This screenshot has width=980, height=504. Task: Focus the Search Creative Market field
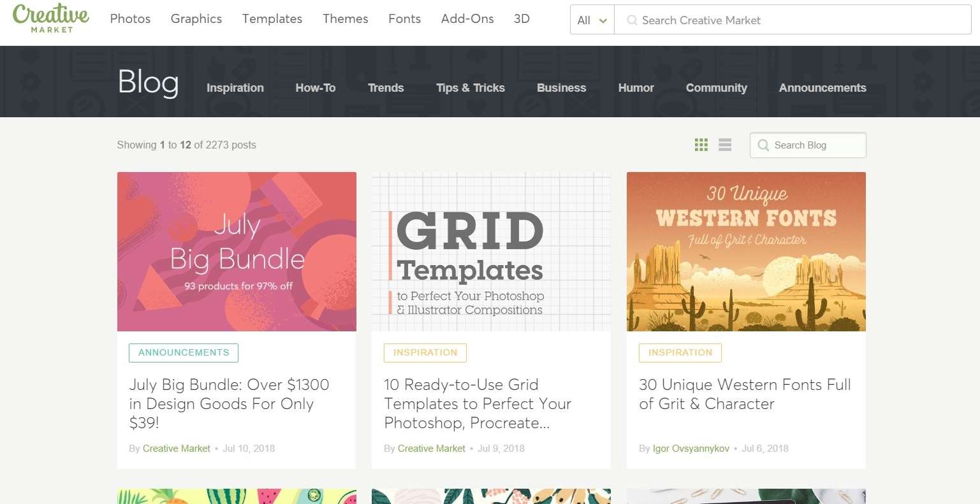793,20
